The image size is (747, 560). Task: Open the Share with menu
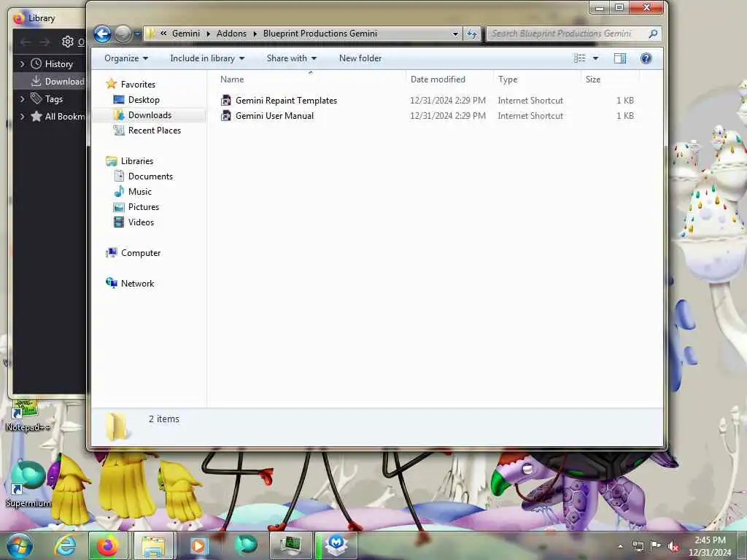click(292, 58)
